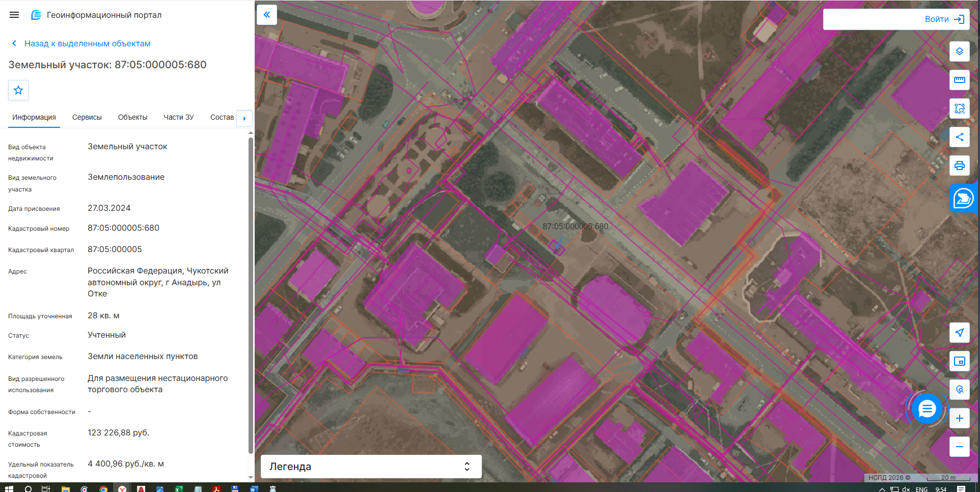Activate the area search selection tool
The image size is (980, 492).
(x=960, y=108)
